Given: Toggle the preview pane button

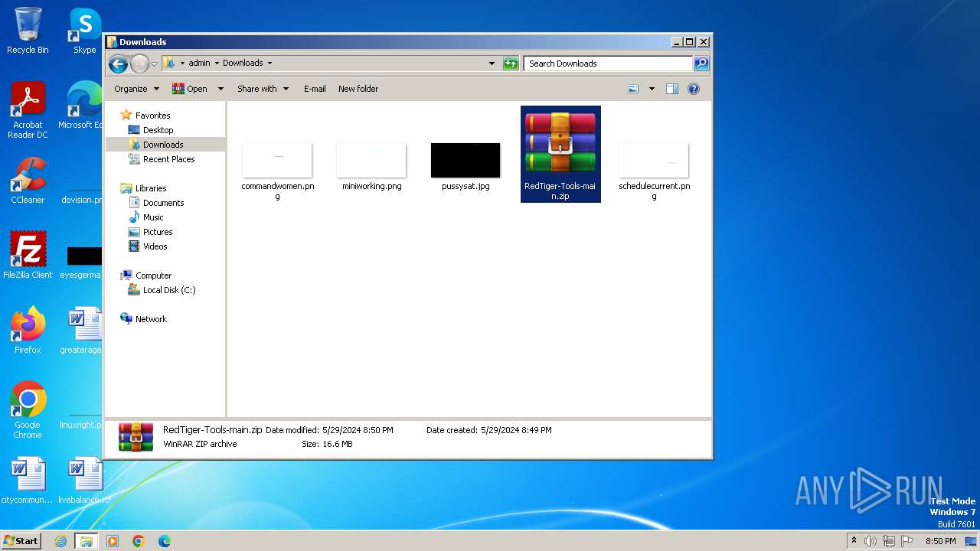Looking at the screenshot, I should point(671,89).
